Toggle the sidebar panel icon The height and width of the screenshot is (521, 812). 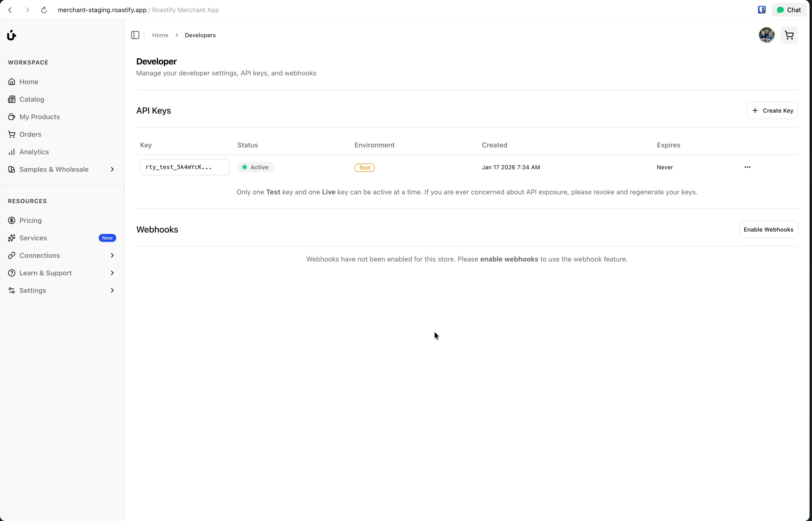point(135,35)
